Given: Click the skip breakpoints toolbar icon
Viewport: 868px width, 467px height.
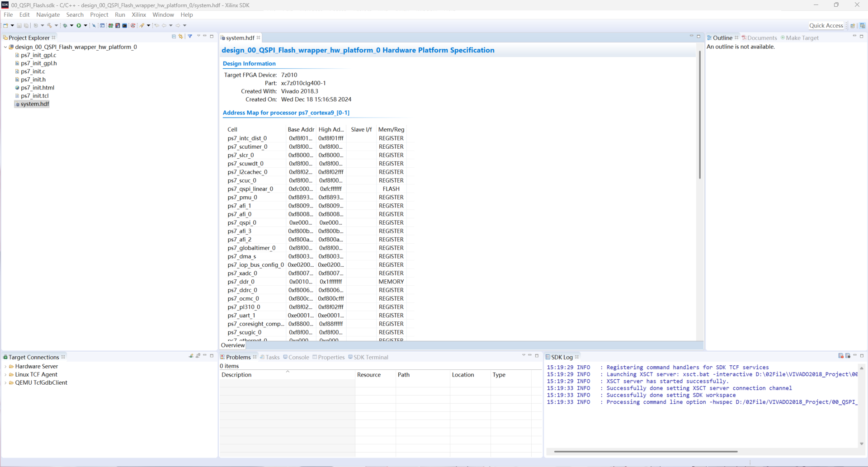Looking at the screenshot, I should [x=94, y=26].
